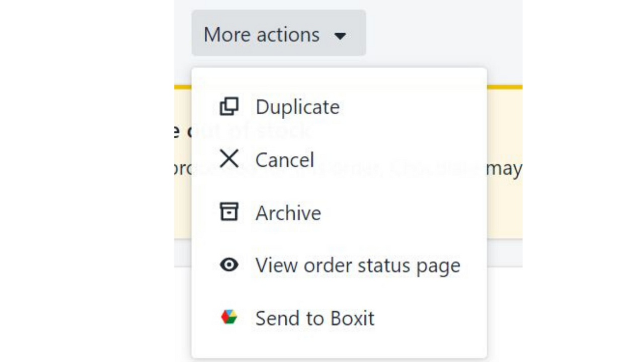Select Duplicate from the actions menu
This screenshot has height=362, width=644.
click(x=297, y=107)
